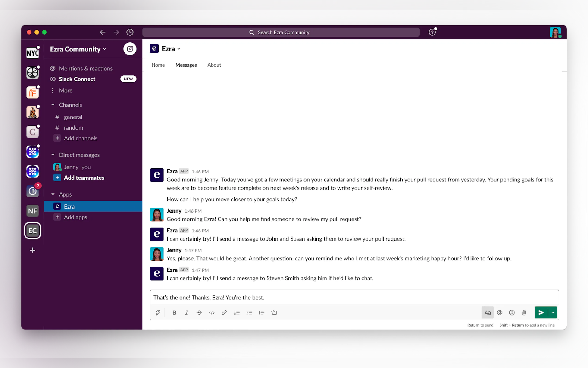The height and width of the screenshot is (368, 588).
Task: Apply strikethrough formatting
Action: click(199, 313)
